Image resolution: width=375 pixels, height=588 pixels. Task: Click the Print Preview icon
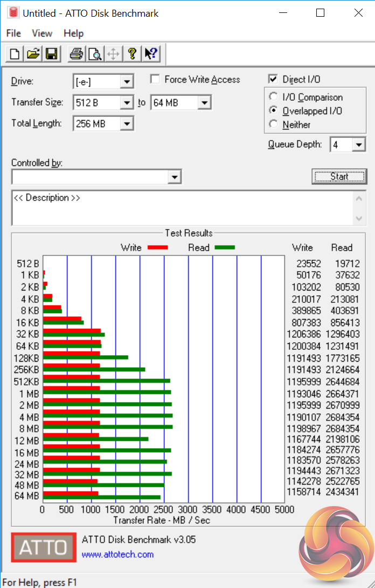[x=95, y=54]
